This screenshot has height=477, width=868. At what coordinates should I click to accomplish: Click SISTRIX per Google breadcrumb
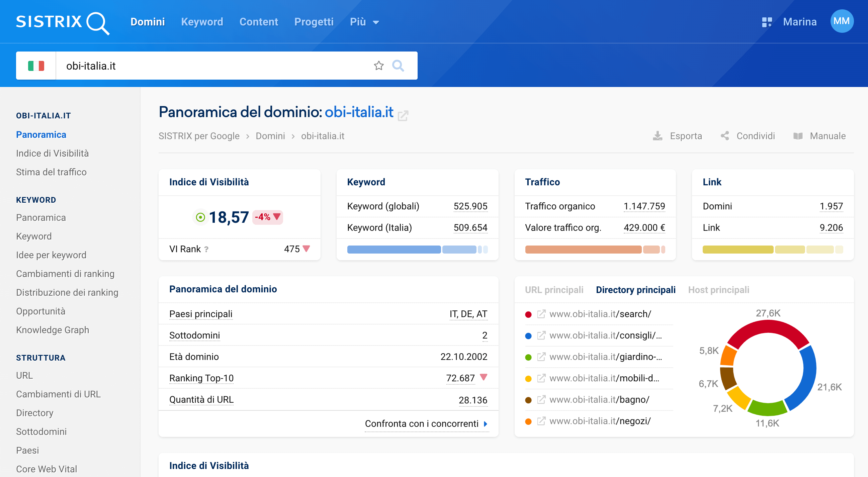tap(199, 136)
